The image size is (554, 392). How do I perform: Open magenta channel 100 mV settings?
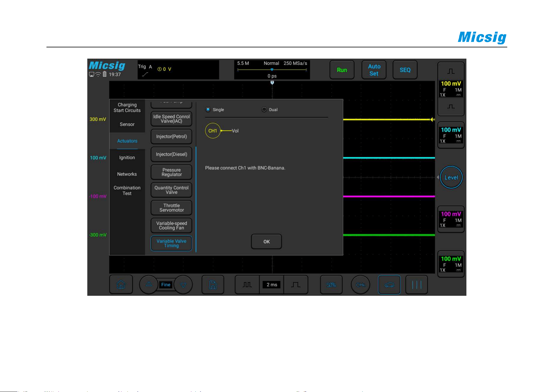(x=451, y=219)
